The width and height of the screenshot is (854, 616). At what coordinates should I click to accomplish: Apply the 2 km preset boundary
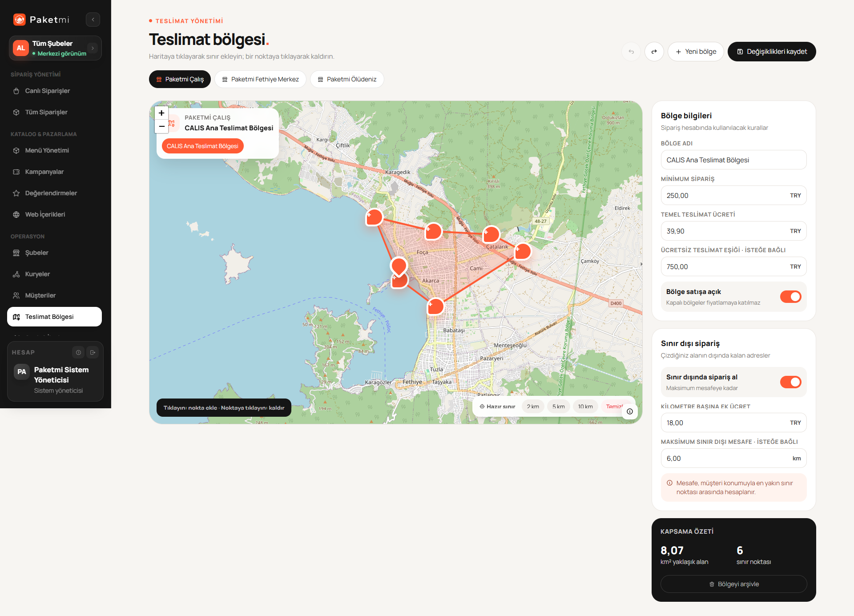[x=533, y=407]
